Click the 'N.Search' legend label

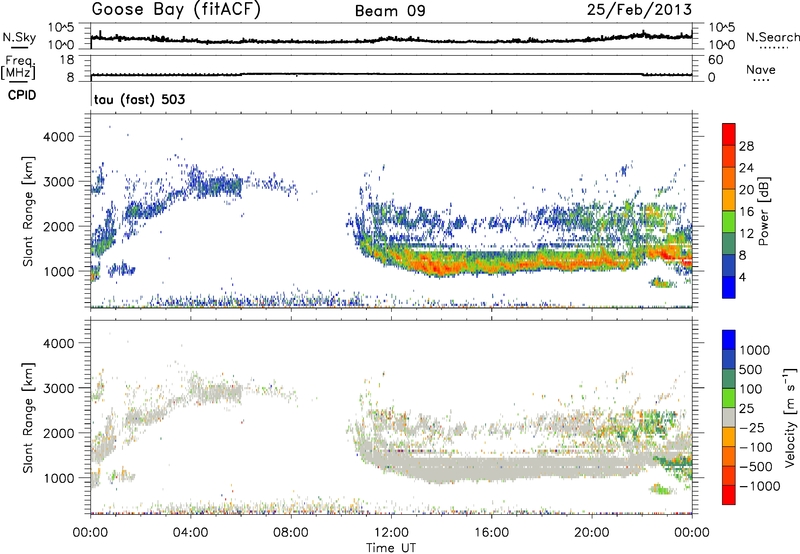click(772, 37)
